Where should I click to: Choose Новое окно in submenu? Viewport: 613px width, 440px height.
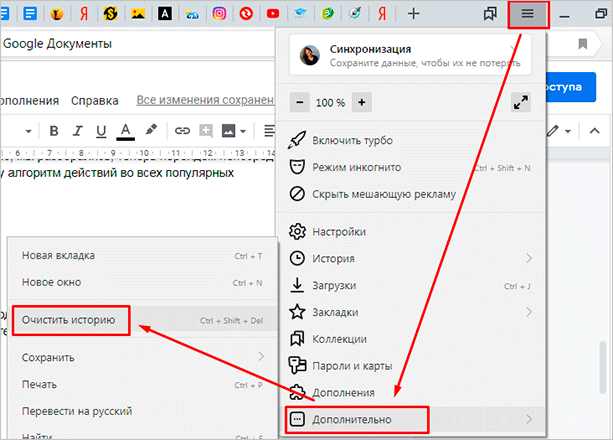tap(142, 282)
